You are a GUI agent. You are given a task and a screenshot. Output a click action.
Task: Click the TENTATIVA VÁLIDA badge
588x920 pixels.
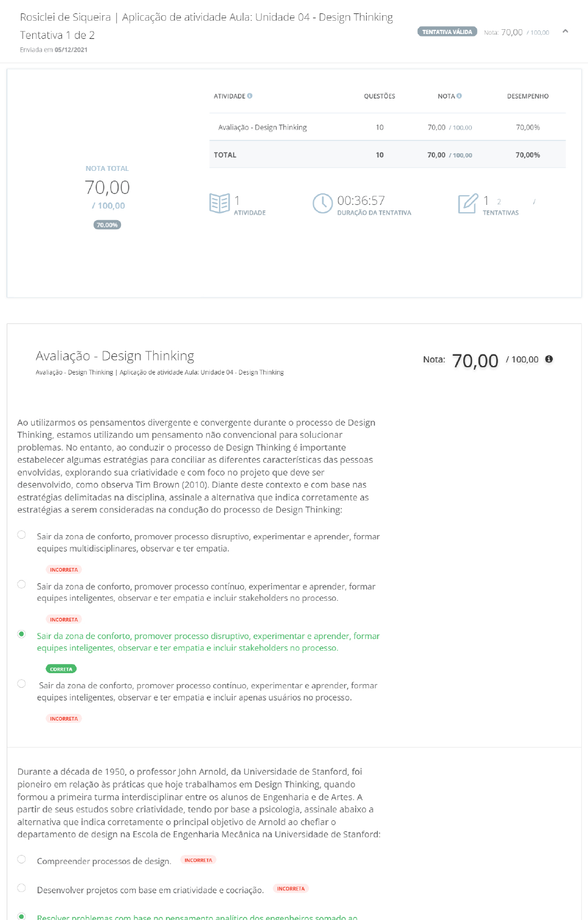(447, 32)
